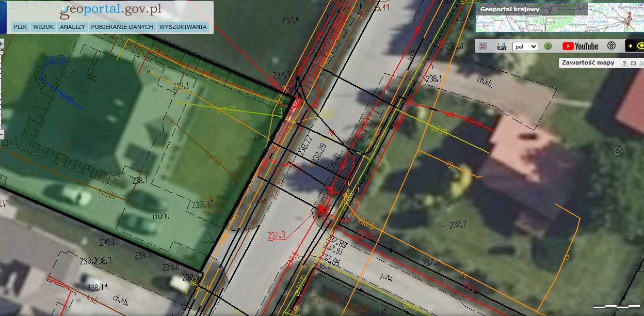Screen dimensions: 644x316
Task: Open the map legend icon
Action: coord(483,46)
